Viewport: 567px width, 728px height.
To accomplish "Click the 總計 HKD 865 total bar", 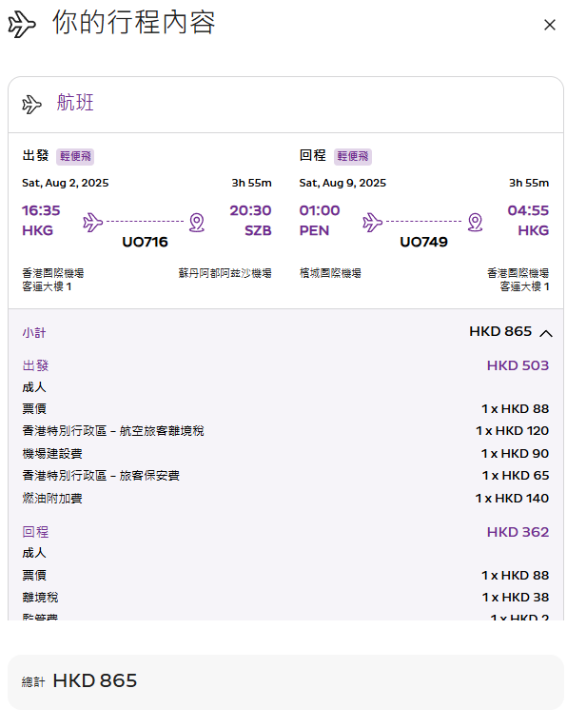I will [285, 681].
